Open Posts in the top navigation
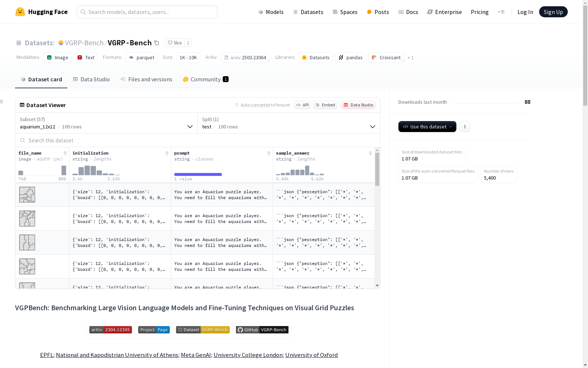Image resolution: width=588 pixels, height=368 pixels. pos(378,12)
